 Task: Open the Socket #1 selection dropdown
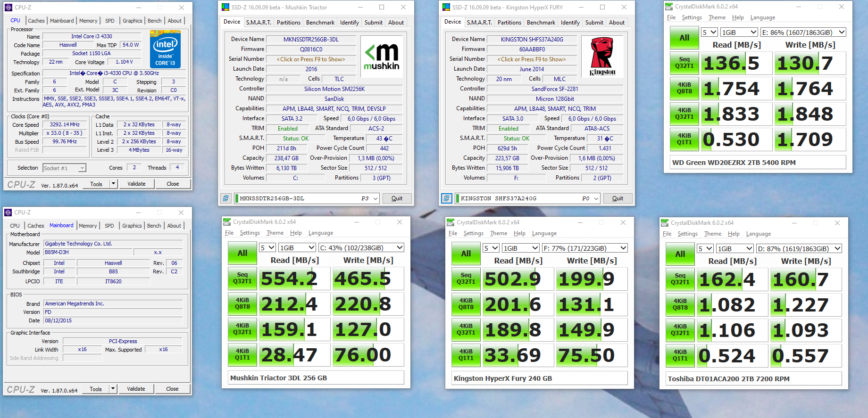pos(82,168)
